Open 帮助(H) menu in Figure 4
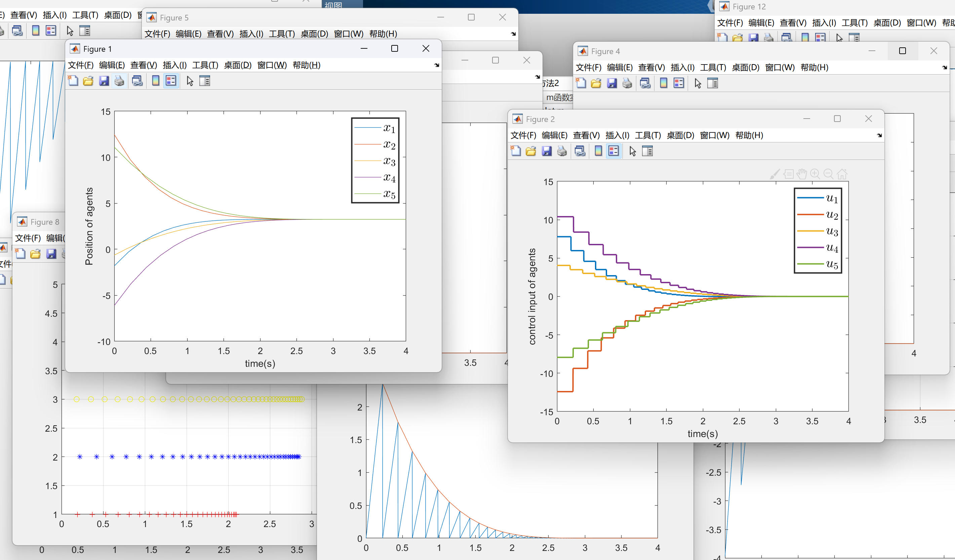Screen dimensions: 955x560 (814, 68)
